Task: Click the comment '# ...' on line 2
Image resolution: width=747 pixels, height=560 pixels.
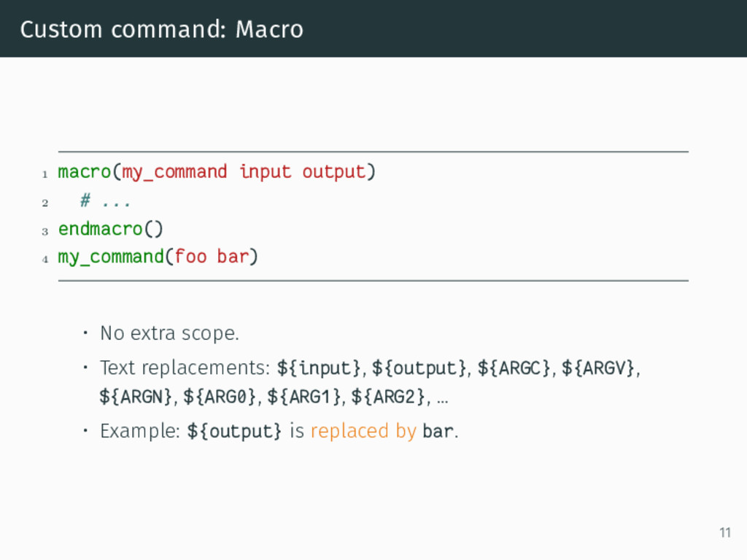Action: point(105,201)
